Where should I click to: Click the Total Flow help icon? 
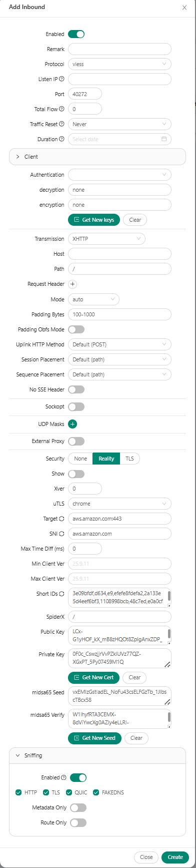(x=61, y=109)
